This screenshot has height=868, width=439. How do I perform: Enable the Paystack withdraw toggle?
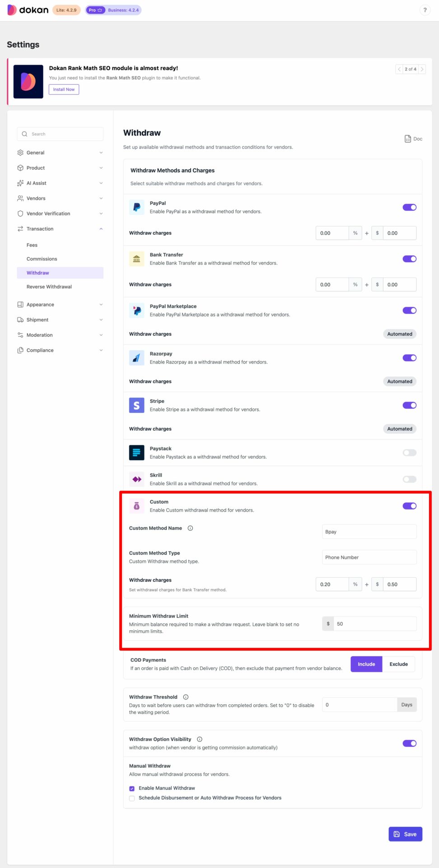(x=410, y=453)
